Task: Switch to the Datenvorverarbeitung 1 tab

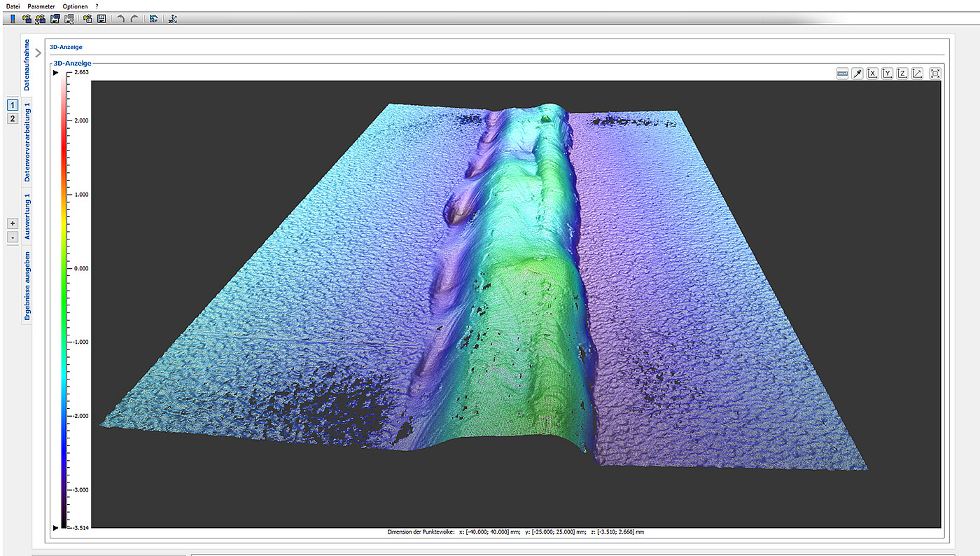Action: [x=27, y=141]
